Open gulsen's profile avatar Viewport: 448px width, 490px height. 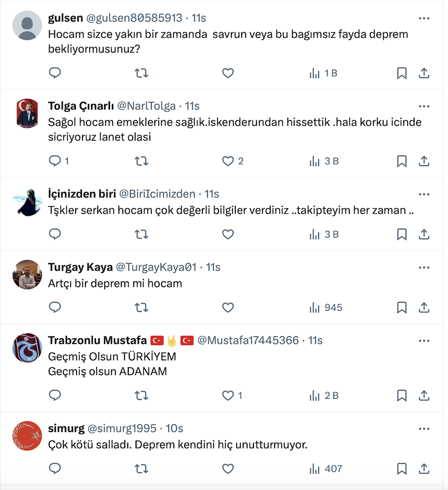tap(27, 25)
